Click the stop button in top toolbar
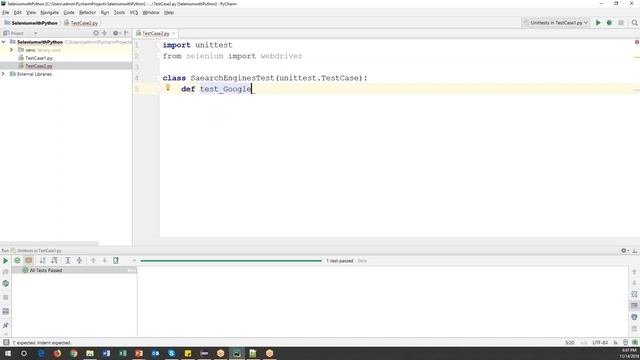 (621, 23)
